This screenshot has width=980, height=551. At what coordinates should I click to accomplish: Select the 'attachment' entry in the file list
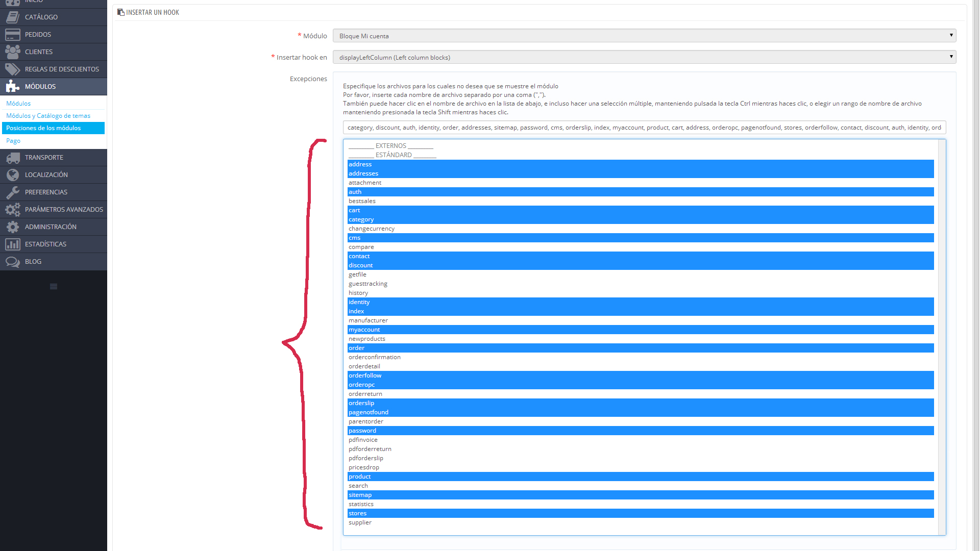point(364,183)
